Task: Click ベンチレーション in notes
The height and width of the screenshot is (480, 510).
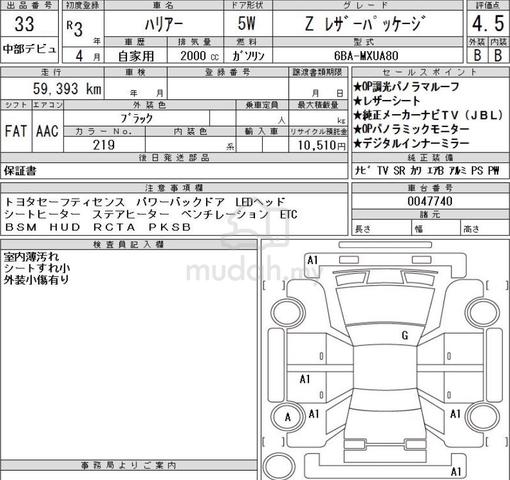Action: [x=225, y=214]
